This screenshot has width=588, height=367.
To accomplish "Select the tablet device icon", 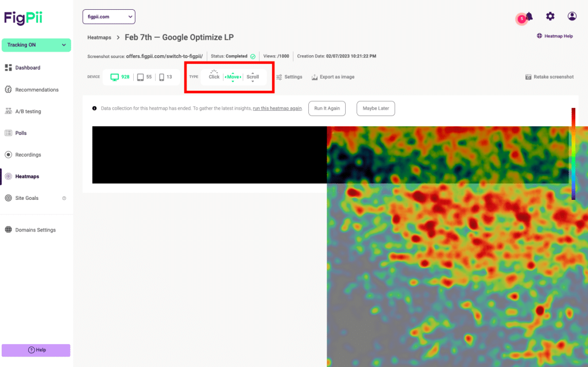I will click(140, 77).
